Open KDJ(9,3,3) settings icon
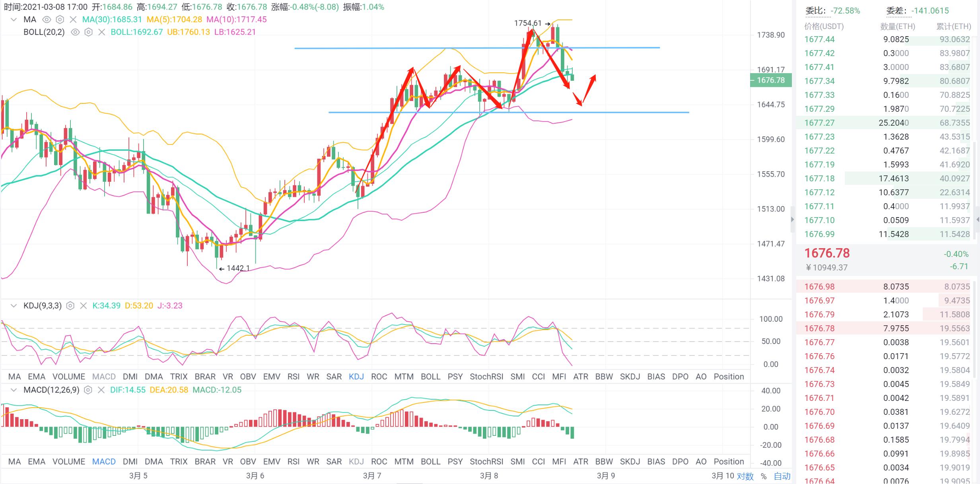980x484 pixels. (70, 306)
